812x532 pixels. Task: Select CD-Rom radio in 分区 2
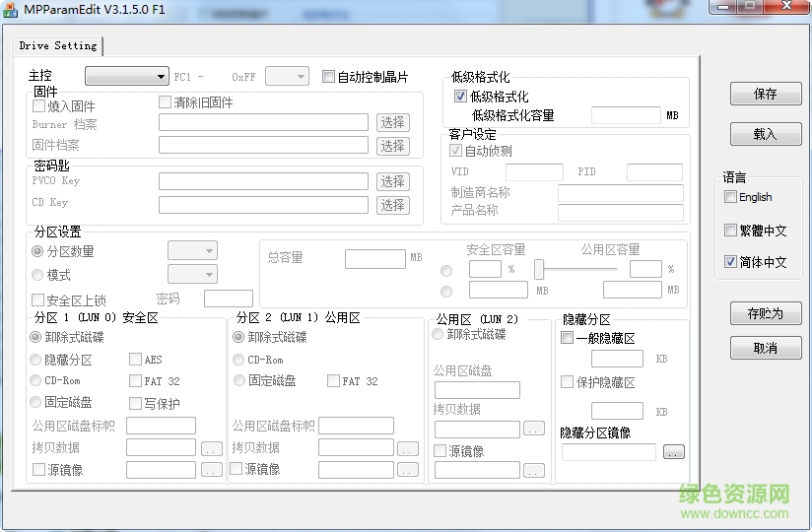tap(238, 360)
